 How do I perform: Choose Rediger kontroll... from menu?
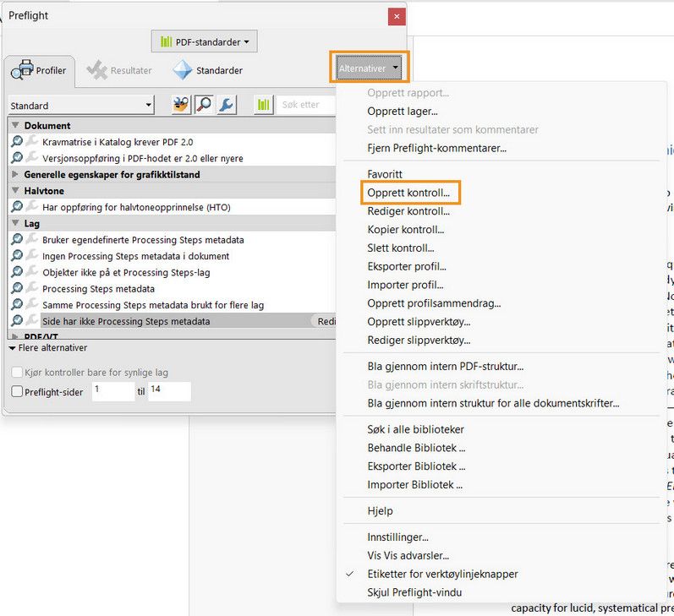[x=408, y=211]
